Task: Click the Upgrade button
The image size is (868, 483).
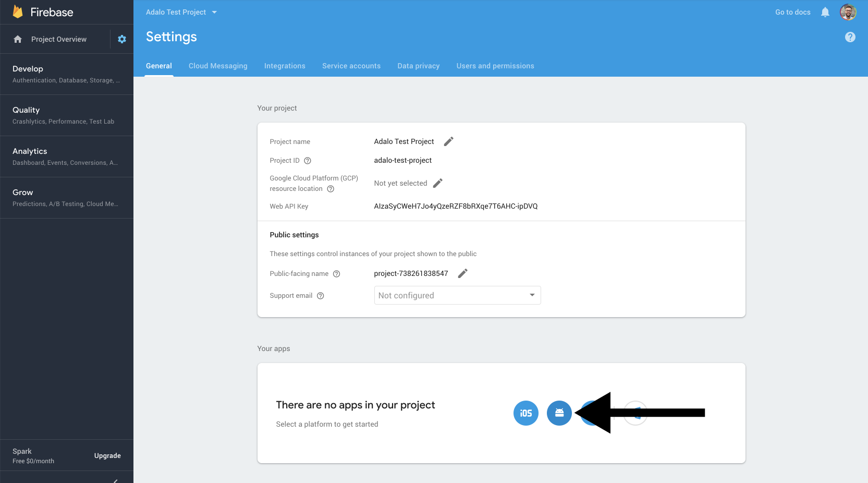Action: [x=107, y=455]
